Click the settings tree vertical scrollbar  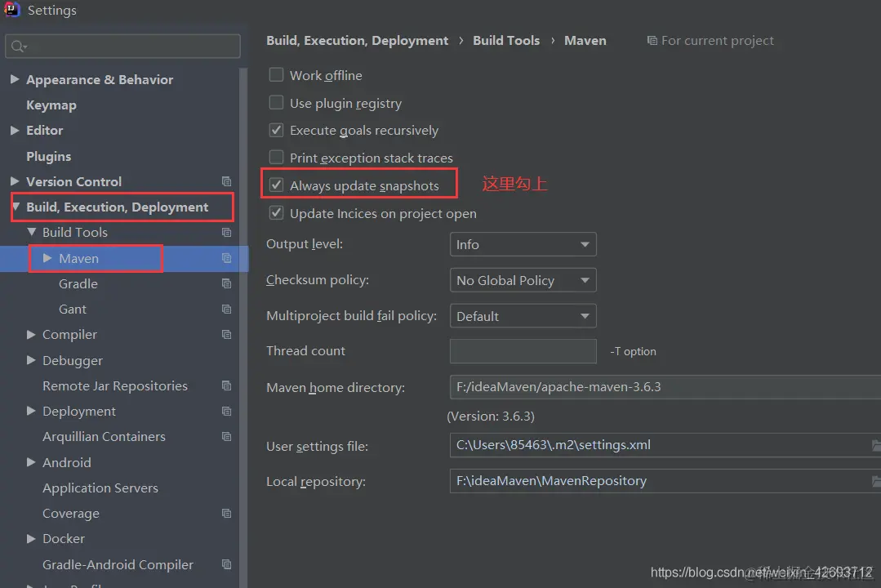pyautogui.click(x=243, y=327)
